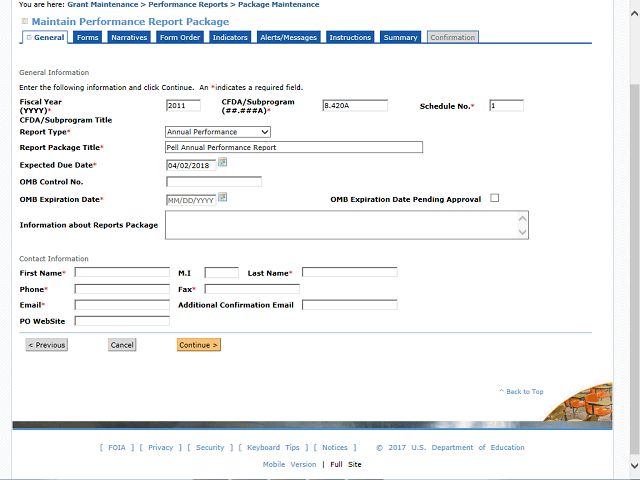The image size is (640, 480).
Task: Click the Report Package Title field
Action: pos(294,147)
